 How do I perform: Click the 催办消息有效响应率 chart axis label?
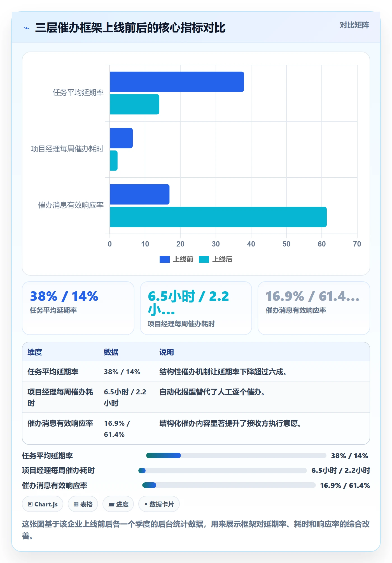71,205
